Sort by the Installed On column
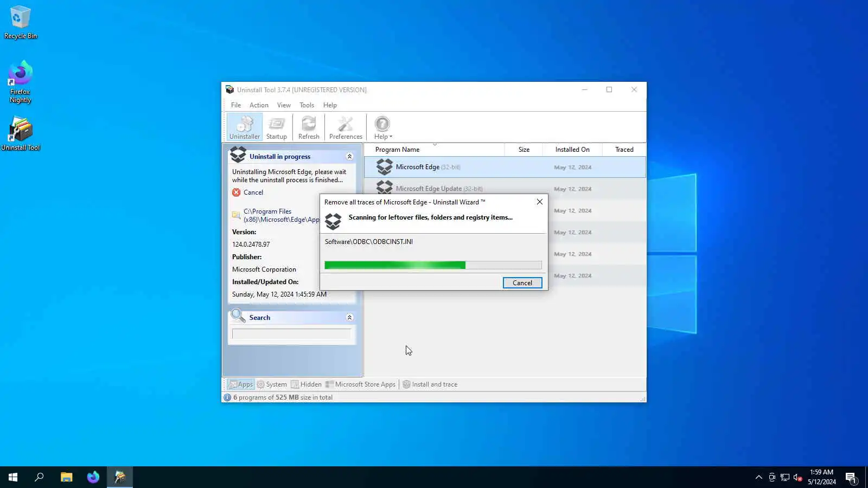 [572, 150]
